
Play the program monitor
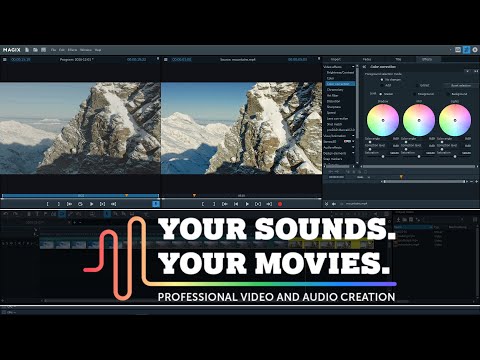91,204
